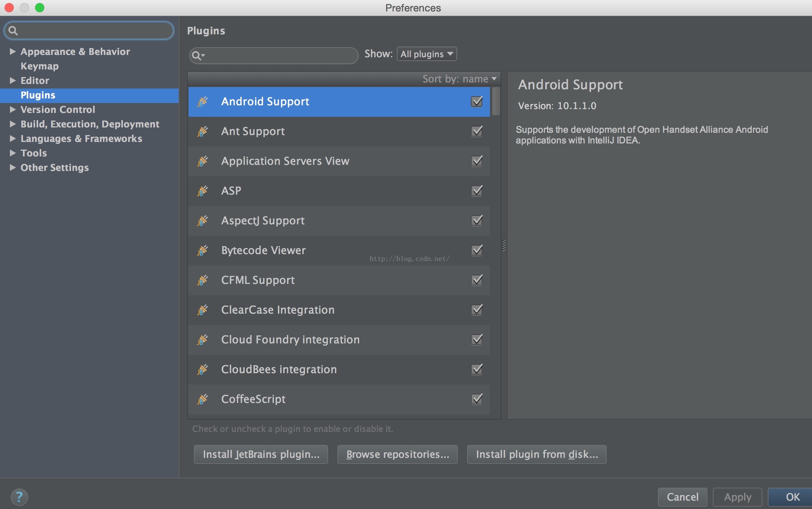Viewport: 812px width, 509px height.
Task: Click the settings search magnifier icon
Action: tap(13, 31)
